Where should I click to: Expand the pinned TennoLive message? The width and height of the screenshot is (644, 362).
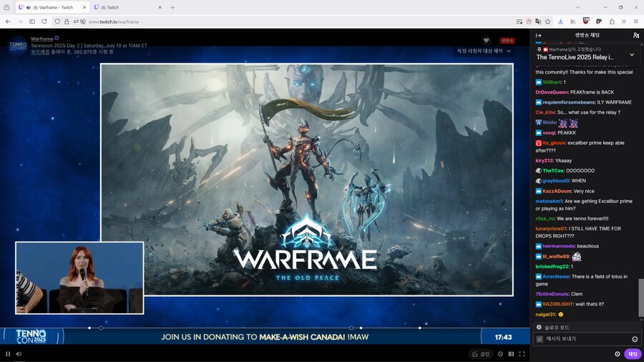tap(632, 54)
